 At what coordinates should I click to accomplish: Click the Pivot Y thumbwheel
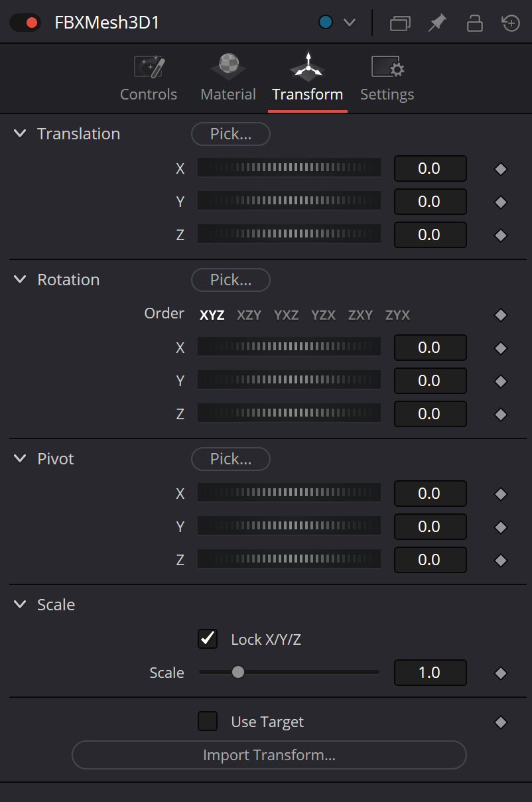289,526
